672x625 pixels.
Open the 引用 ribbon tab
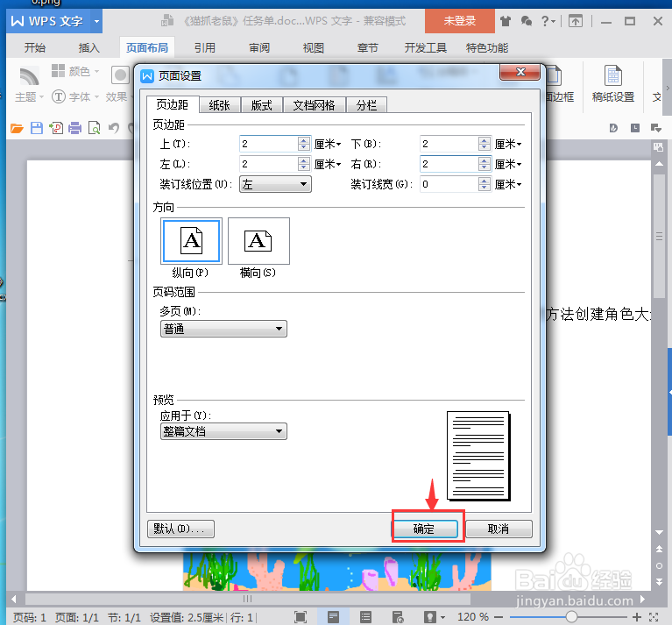[204, 47]
